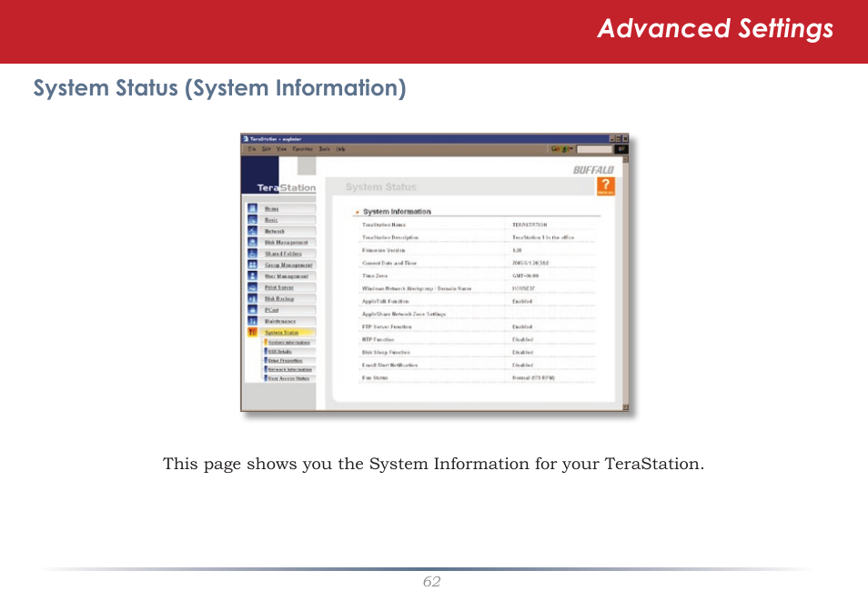Click the BUFFALO logo
This screenshot has width=868, height=601.
click(x=593, y=170)
